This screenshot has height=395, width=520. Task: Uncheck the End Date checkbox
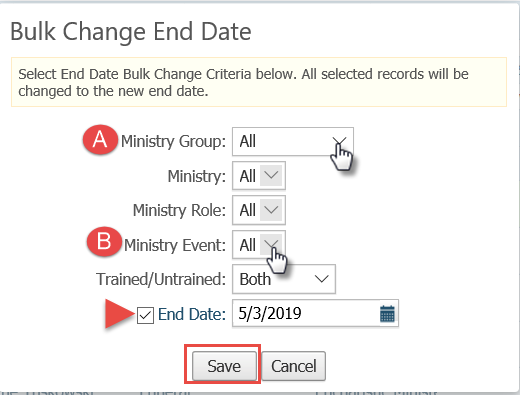pos(145,315)
